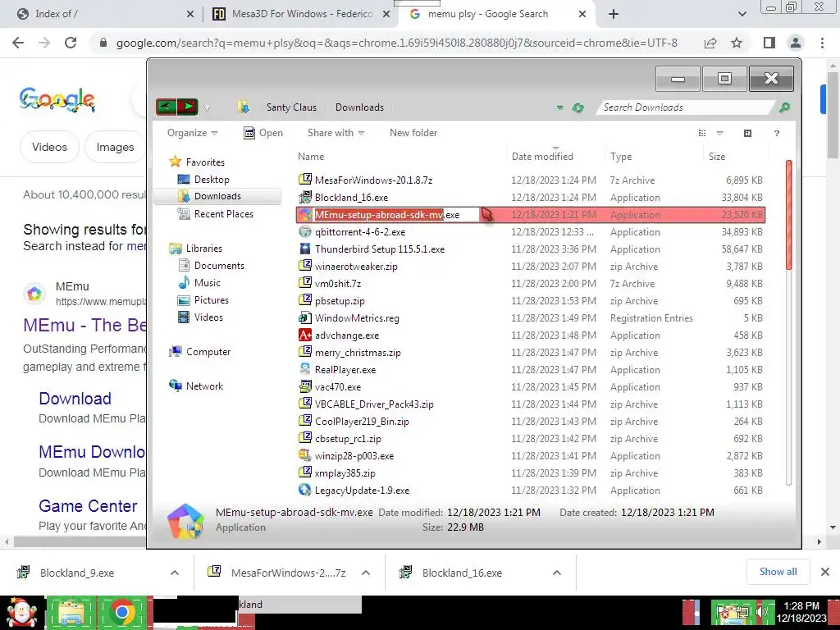Select RealPlayer.exe file icon

tap(305, 369)
